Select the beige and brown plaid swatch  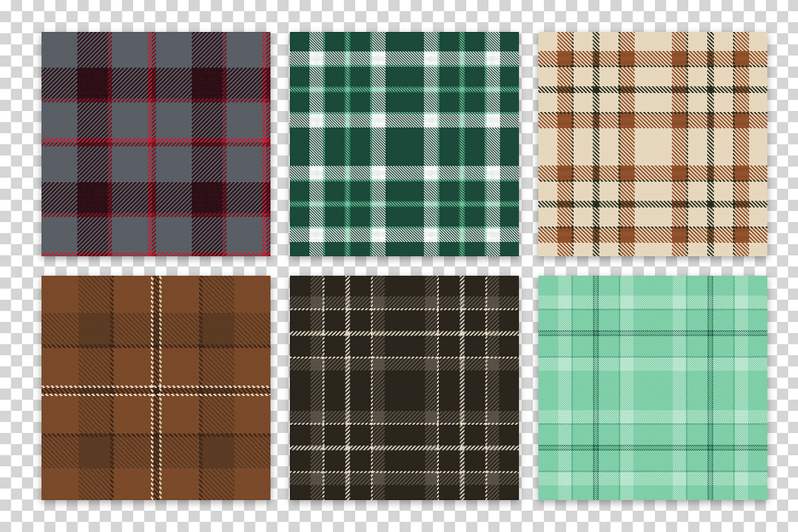[x=652, y=144]
